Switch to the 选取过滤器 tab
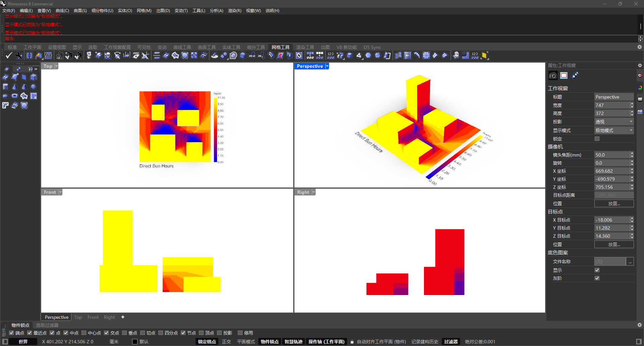The image size is (644, 346). pos(47,325)
